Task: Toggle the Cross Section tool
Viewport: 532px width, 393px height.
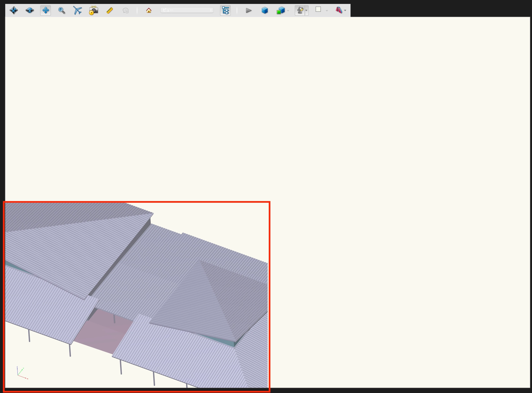Action: click(338, 10)
